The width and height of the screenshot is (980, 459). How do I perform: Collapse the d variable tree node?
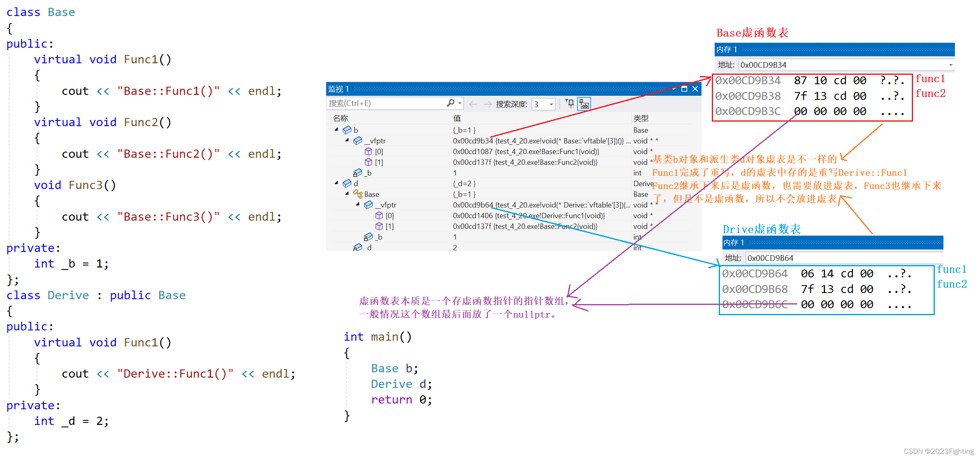coord(336,183)
